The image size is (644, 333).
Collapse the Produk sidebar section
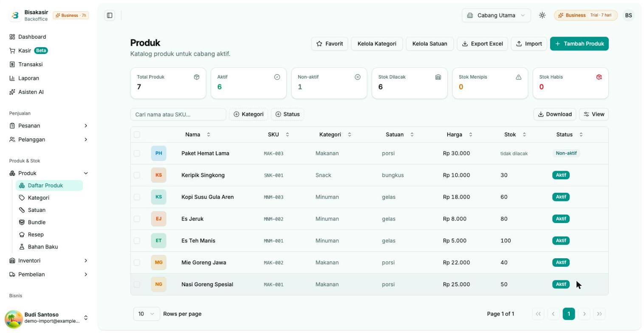[x=48, y=173]
